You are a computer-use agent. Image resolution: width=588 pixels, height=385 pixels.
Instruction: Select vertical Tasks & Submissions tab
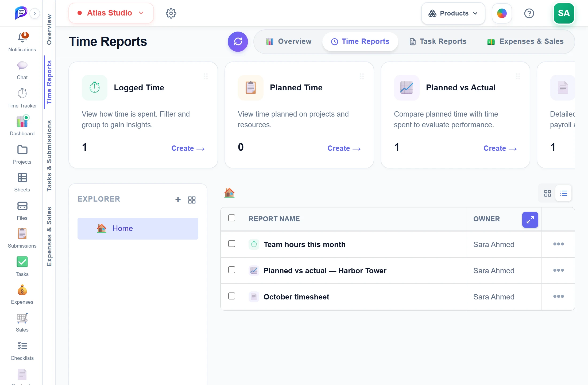[x=49, y=156]
